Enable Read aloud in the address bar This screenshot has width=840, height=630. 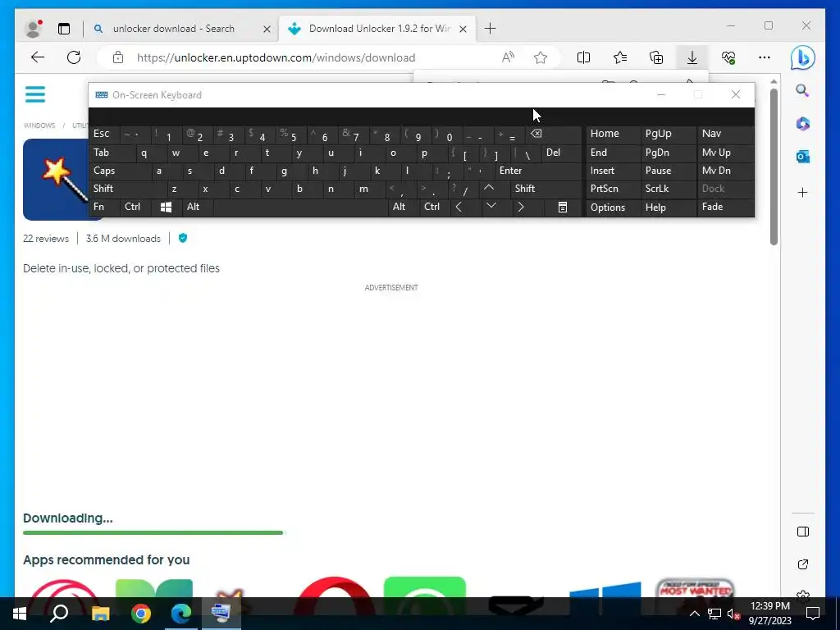point(508,57)
